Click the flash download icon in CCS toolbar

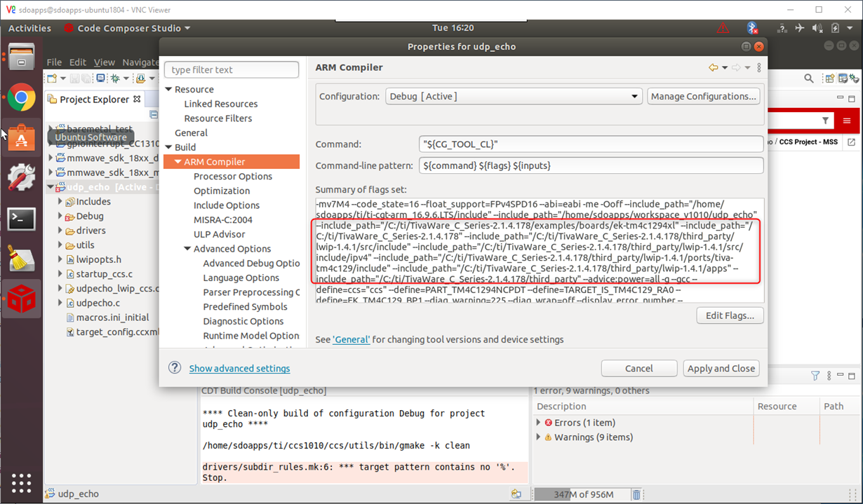(x=141, y=79)
